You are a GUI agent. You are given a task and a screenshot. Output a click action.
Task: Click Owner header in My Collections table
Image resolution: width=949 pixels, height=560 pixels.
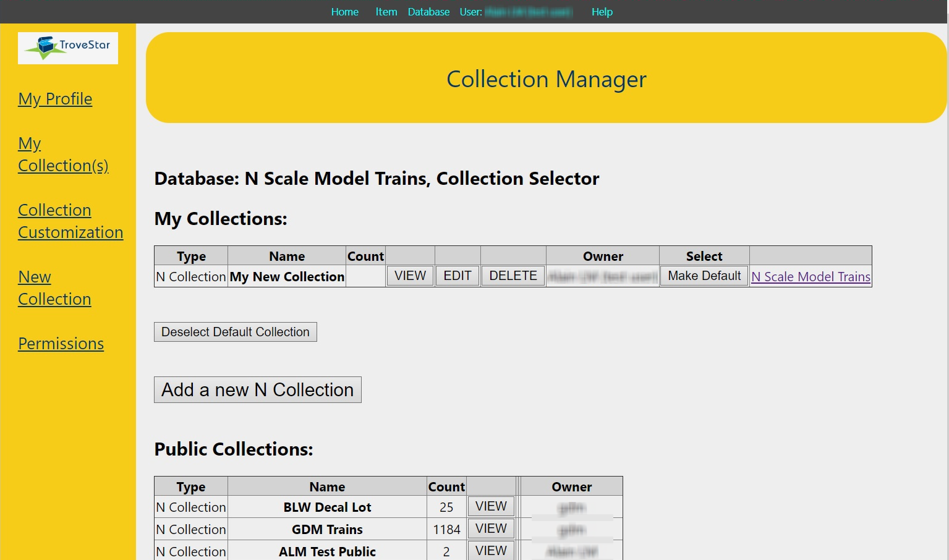click(603, 256)
